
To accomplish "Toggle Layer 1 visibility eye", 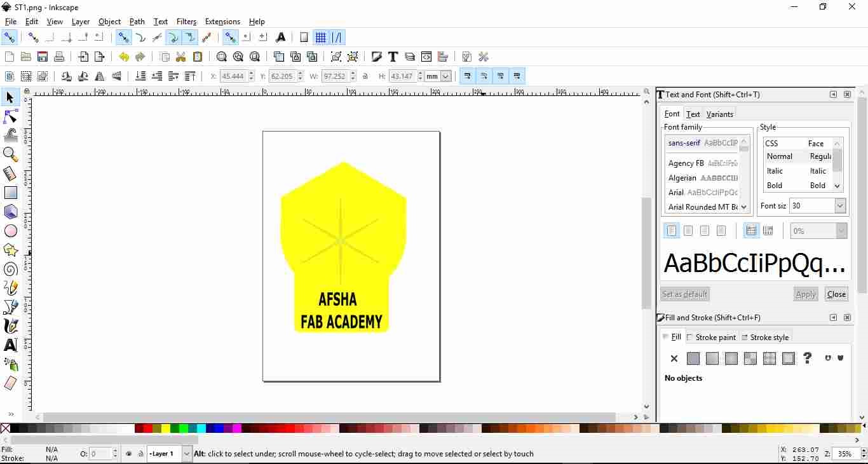I will [x=129, y=454].
